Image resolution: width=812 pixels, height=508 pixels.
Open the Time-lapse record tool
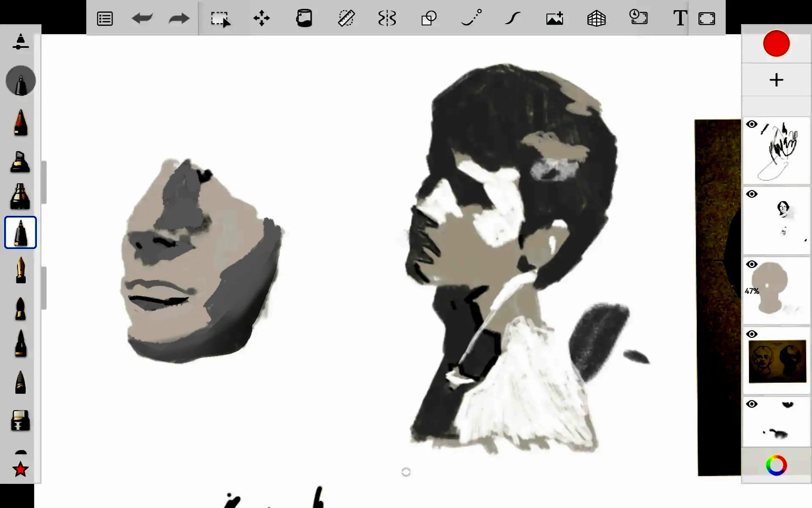(639, 17)
